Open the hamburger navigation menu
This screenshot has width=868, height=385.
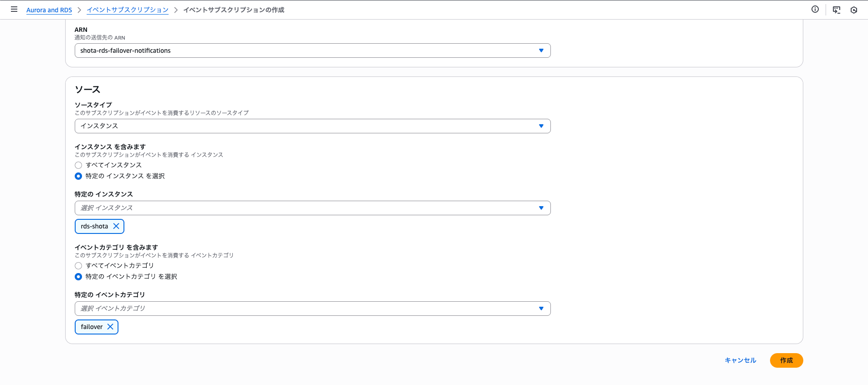point(14,10)
